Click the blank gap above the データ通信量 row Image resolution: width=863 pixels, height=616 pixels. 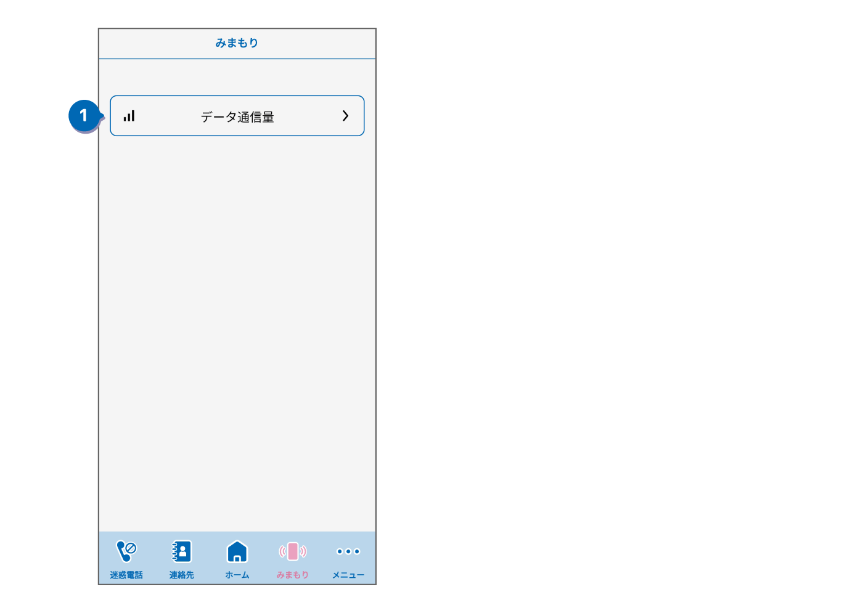pyautogui.click(x=237, y=77)
